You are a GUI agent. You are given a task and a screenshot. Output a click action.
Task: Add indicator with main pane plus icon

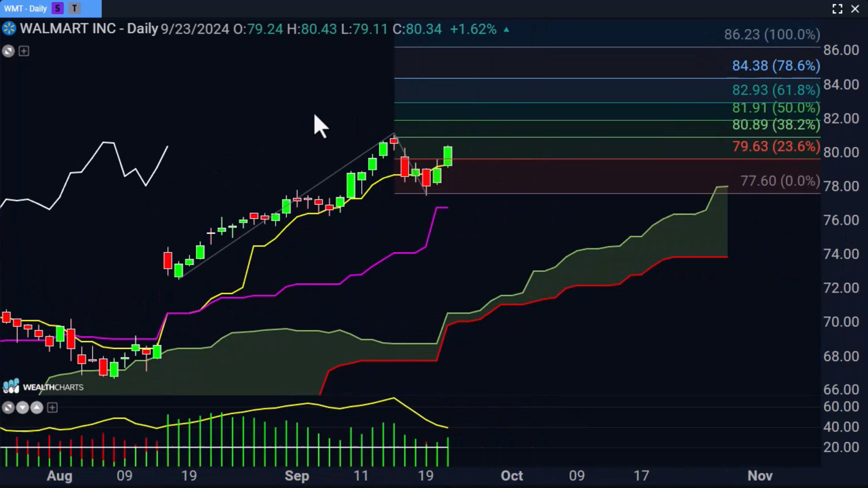point(24,51)
